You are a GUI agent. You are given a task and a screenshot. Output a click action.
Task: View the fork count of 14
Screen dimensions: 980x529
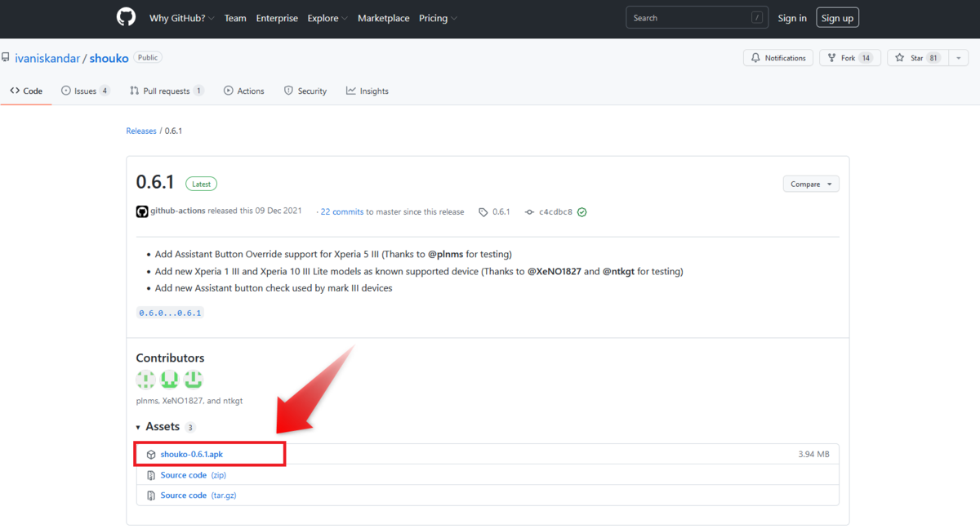click(x=866, y=58)
